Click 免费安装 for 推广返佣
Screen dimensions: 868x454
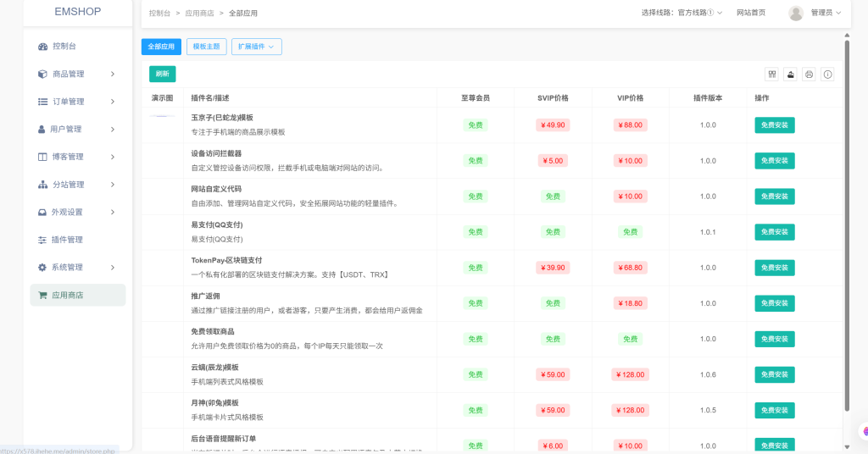(x=775, y=303)
